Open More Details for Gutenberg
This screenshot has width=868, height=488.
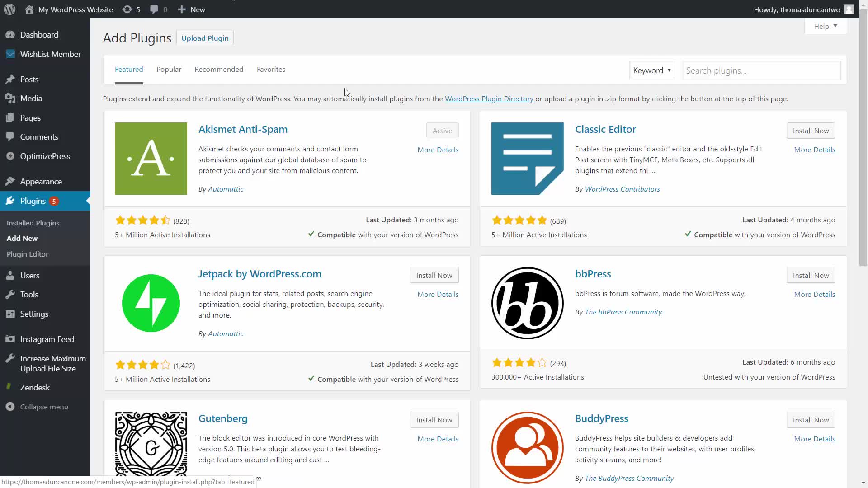pyautogui.click(x=438, y=439)
